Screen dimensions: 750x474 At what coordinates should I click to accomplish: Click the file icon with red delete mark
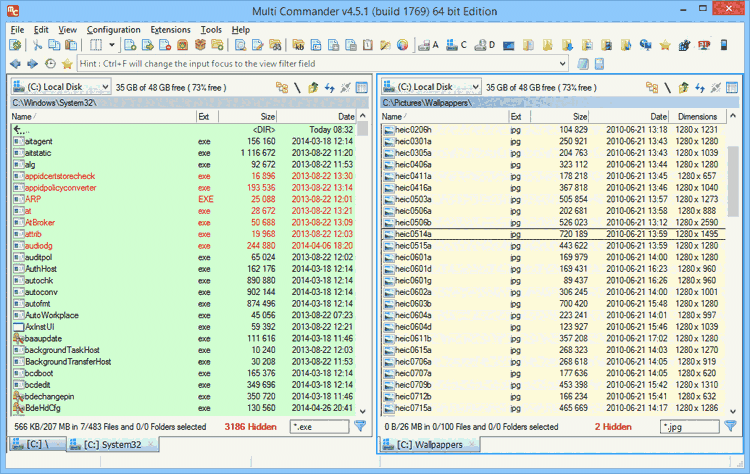point(165,45)
